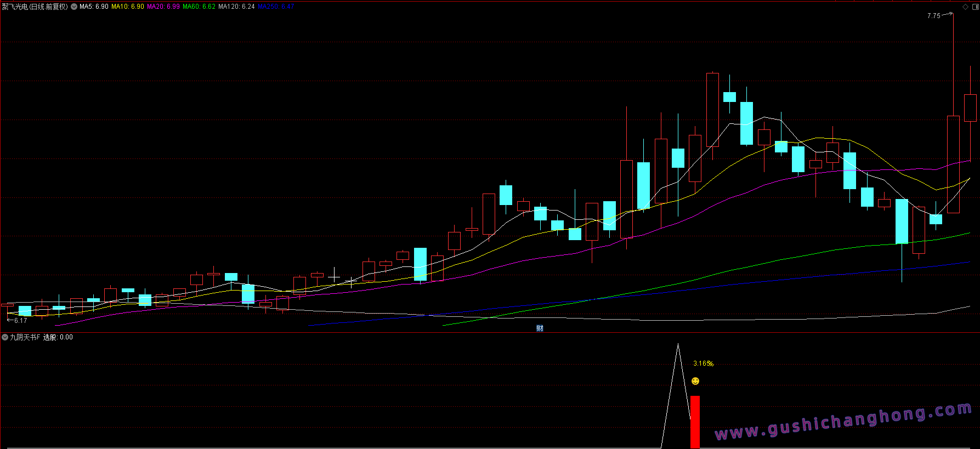Select the blue MA250: 6.47 label

[276, 7]
